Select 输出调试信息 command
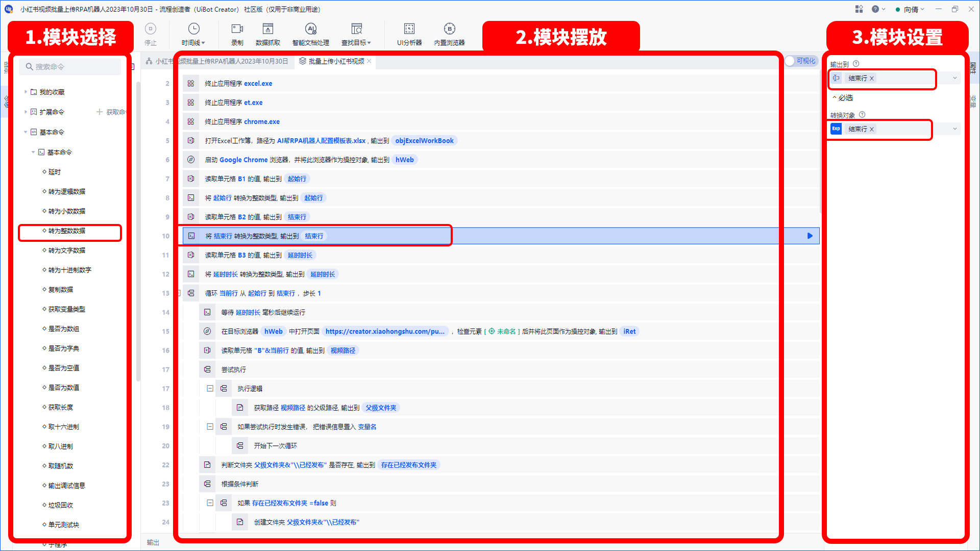This screenshot has width=980, height=551. 67,486
